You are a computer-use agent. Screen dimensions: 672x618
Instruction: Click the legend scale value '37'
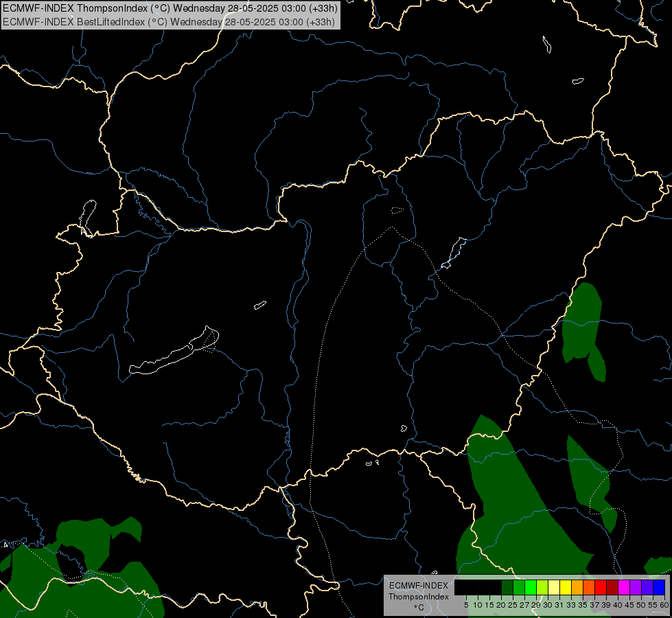click(595, 605)
